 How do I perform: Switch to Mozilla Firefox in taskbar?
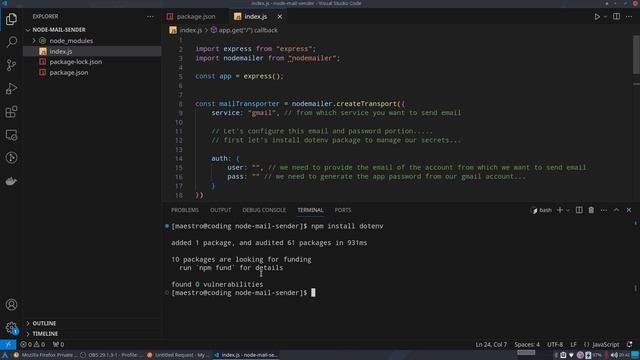coord(45,355)
